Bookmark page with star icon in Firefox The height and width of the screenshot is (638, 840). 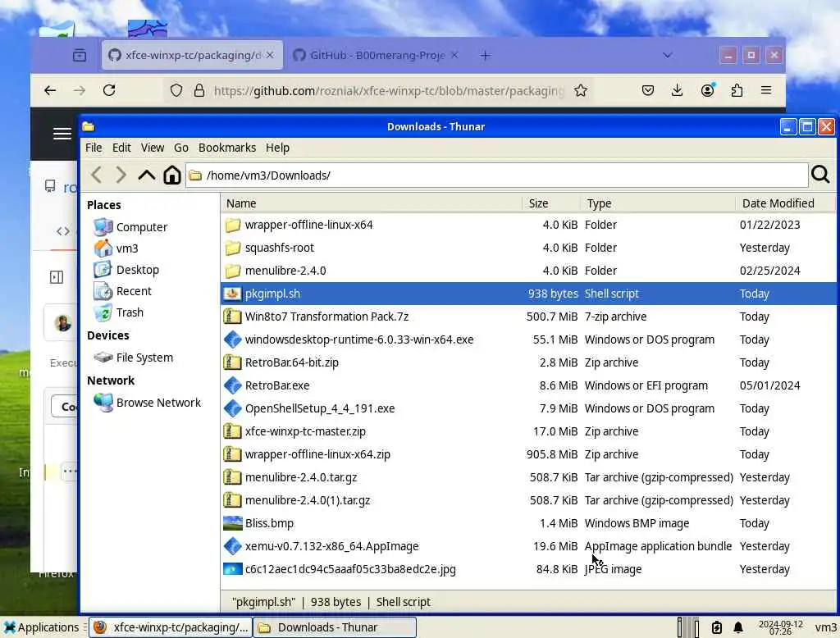click(581, 90)
